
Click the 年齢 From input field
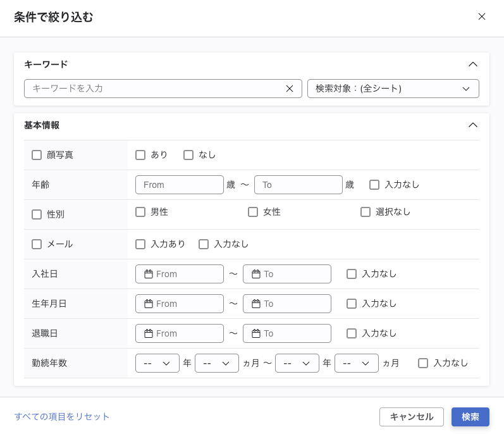click(180, 185)
